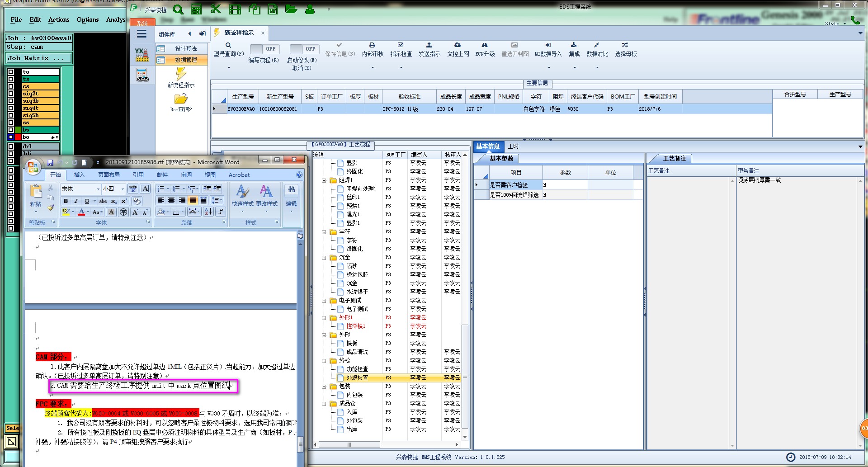Screen dimensions: 868x467
Task: Toggle checkbox for layer 'ts' in Graphic Editor
Action: (x=11, y=79)
